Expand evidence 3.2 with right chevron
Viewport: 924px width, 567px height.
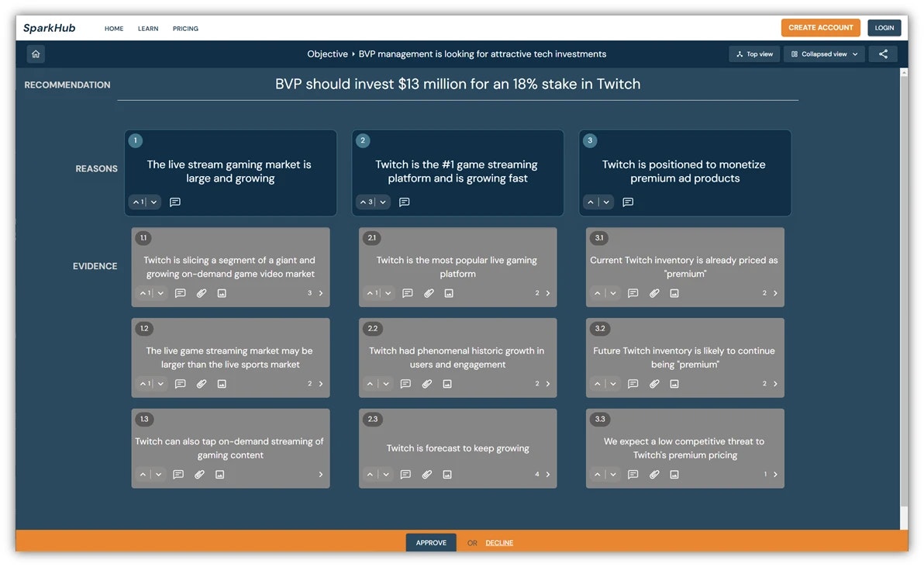pyautogui.click(x=775, y=384)
